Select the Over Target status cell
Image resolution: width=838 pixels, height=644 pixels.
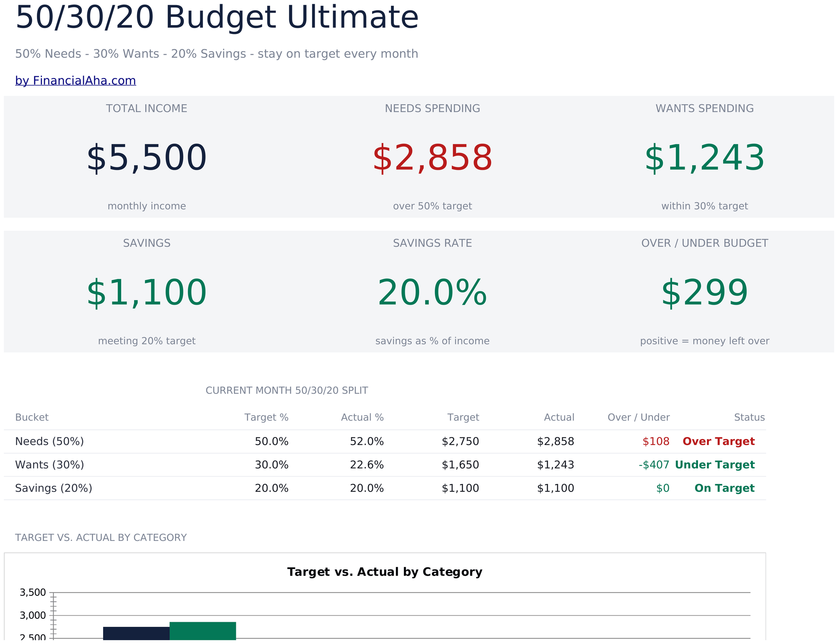click(x=719, y=442)
